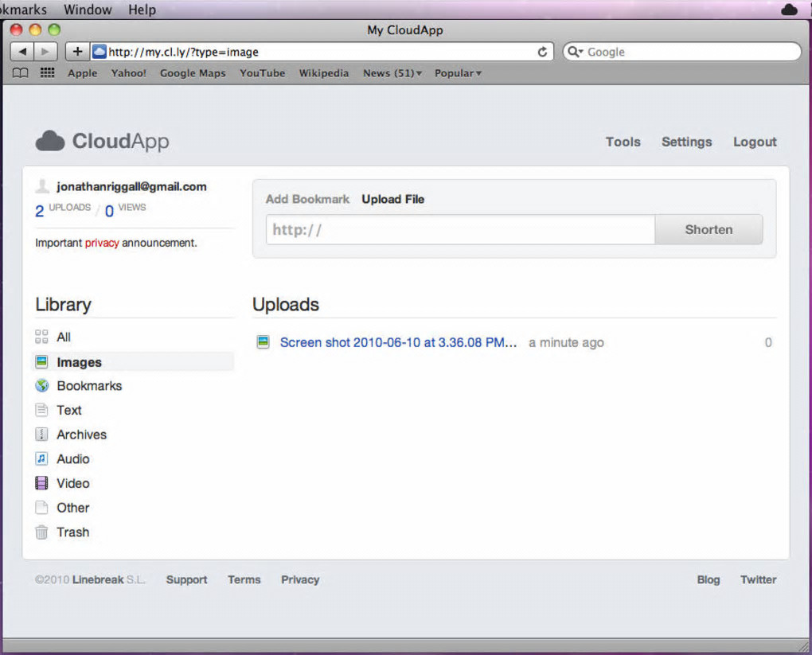
Task: Click the Google Maps bookmark
Action: 193,73
